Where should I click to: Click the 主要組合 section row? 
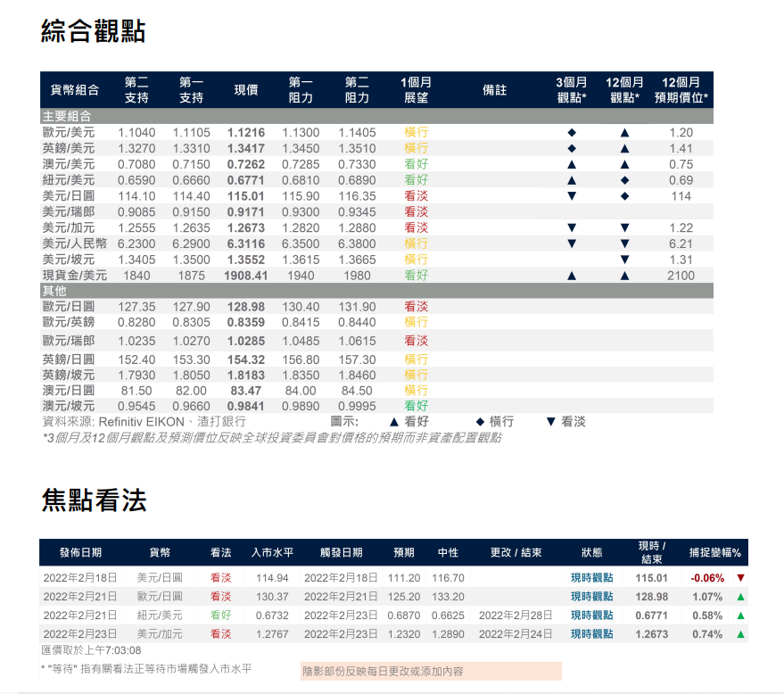[376, 117]
